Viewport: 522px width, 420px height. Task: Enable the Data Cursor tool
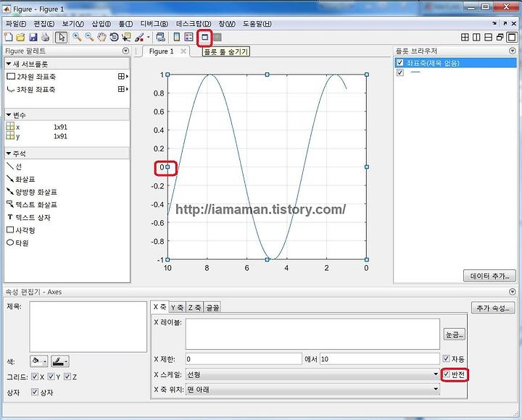point(126,37)
